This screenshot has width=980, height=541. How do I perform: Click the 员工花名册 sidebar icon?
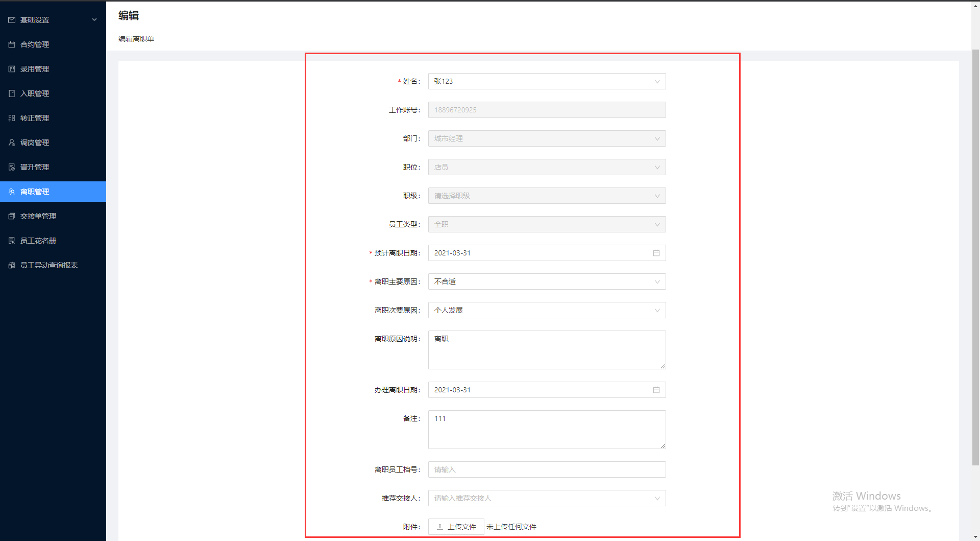(x=12, y=241)
